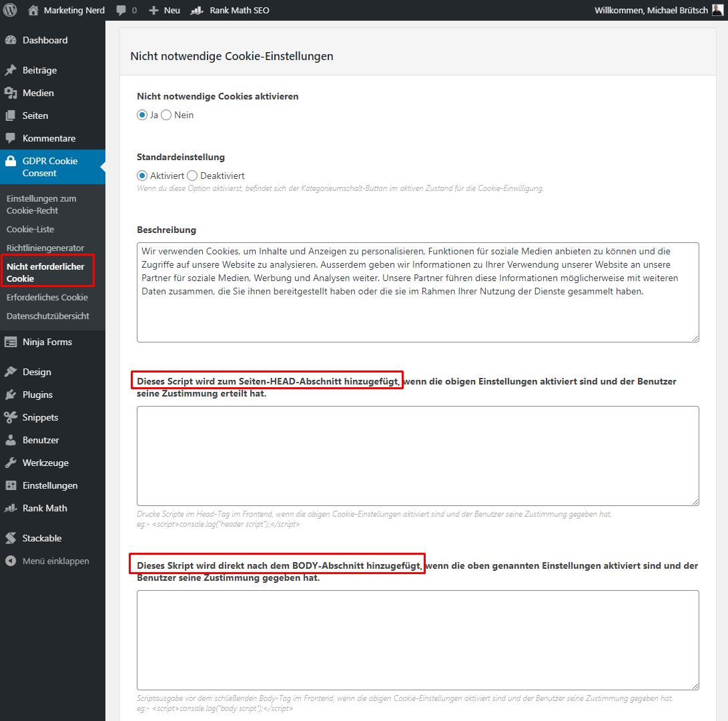This screenshot has width=728, height=721.
Task: Click the 'Standardeinstellung' label
Action: tap(181, 157)
